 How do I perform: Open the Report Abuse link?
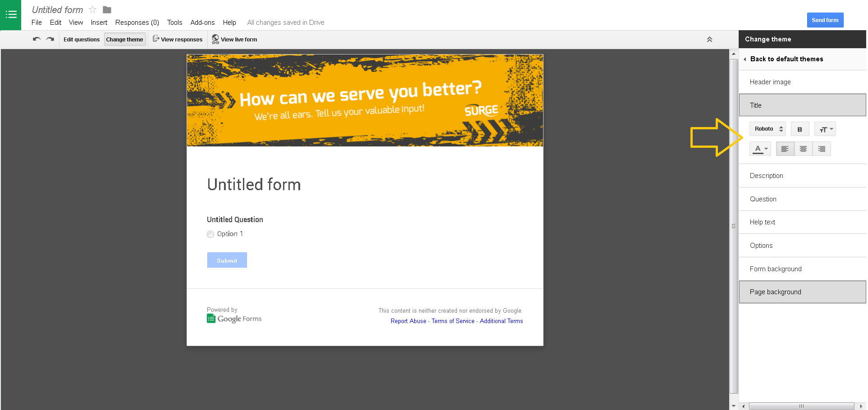408,321
